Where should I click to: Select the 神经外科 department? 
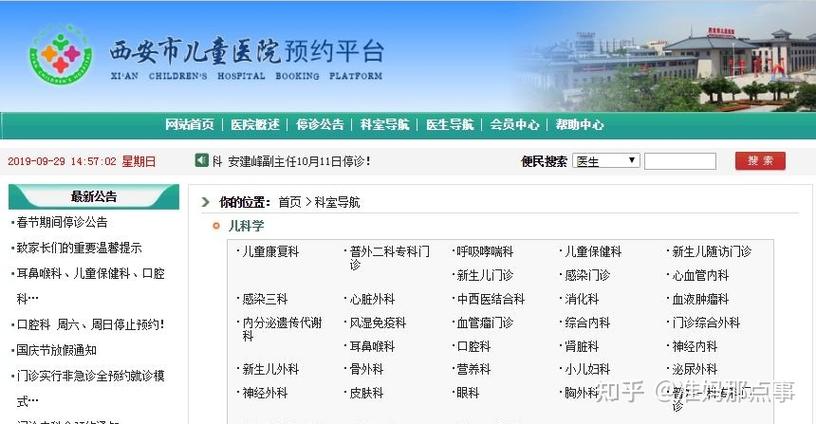click(265, 393)
